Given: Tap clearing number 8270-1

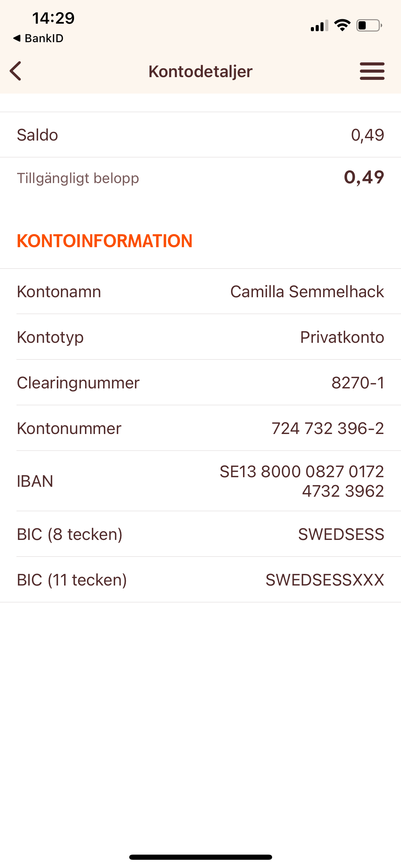Looking at the screenshot, I should pos(357,383).
